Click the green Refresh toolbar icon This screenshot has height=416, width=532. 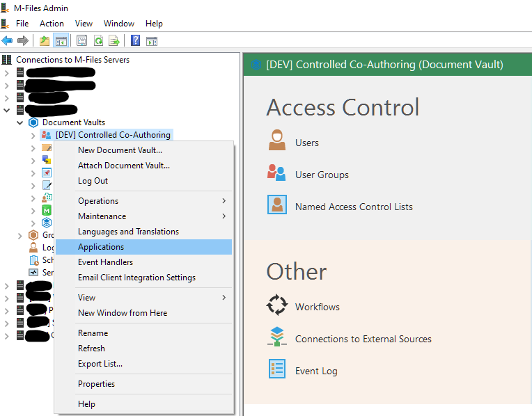click(x=98, y=41)
